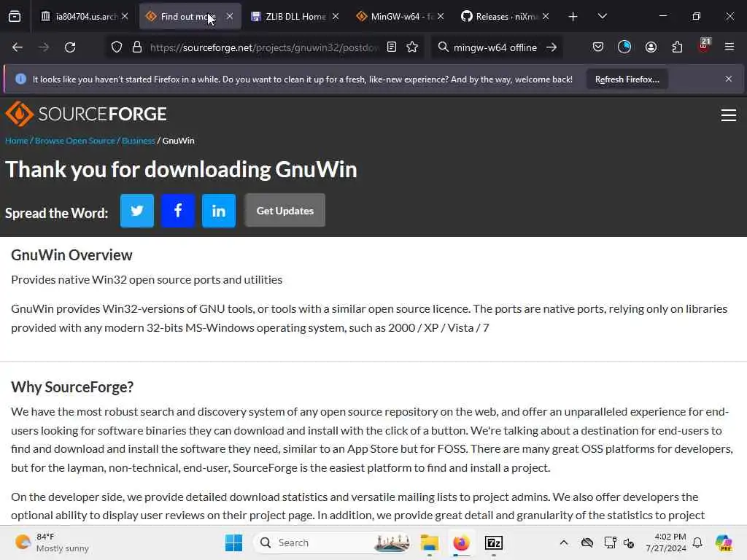The height and width of the screenshot is (560, 747).
Task: Open notifications bell icon
Action: [x=698, y=542]
